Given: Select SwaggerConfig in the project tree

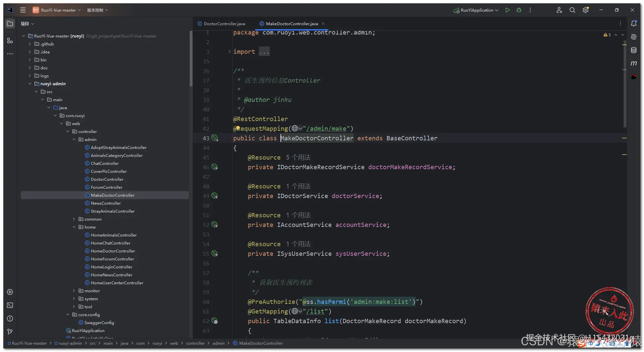Looking at the screenshot, I should (99, 322).
